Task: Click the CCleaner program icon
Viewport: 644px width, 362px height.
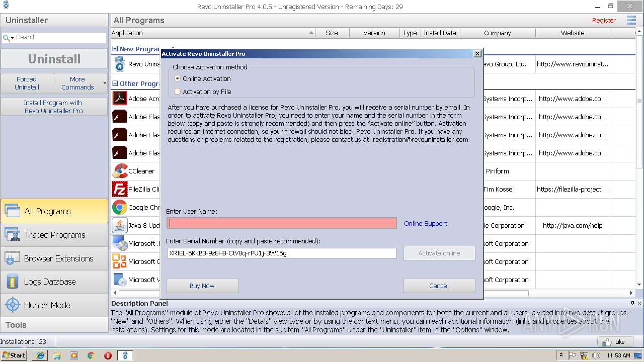Action: click(x=120, y=171)
